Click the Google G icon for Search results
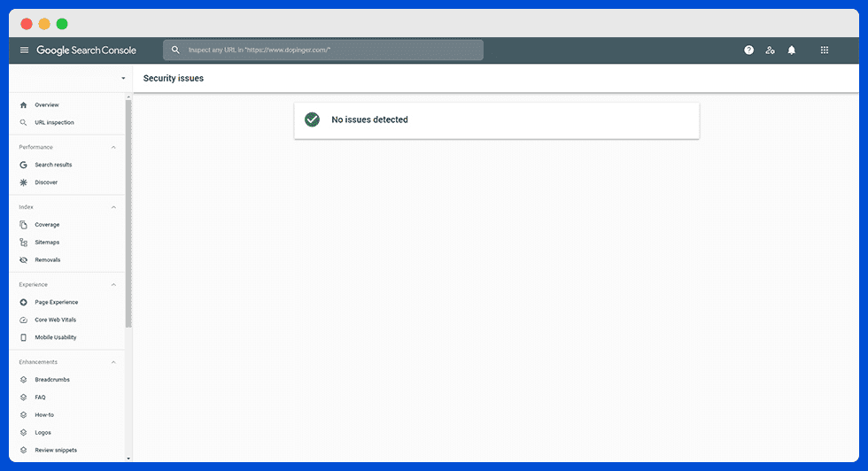 [23, 165]
